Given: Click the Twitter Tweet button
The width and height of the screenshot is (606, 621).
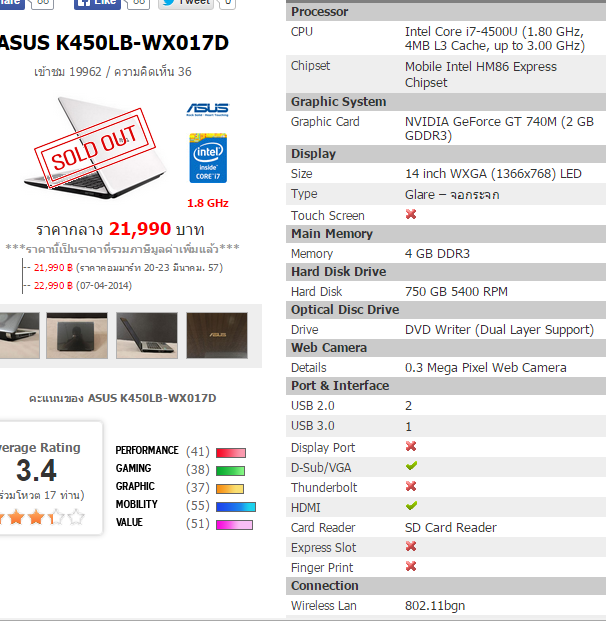Looking at the screenshot, I should [186, 3].
